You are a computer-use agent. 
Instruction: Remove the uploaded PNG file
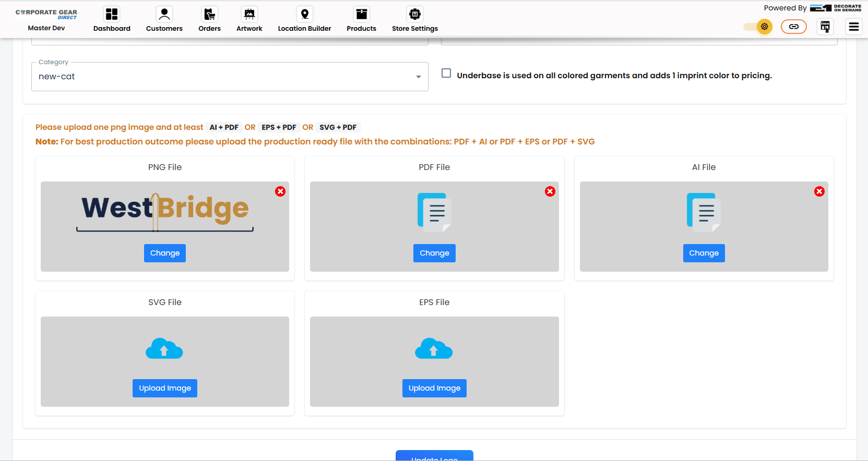[280, 191]
